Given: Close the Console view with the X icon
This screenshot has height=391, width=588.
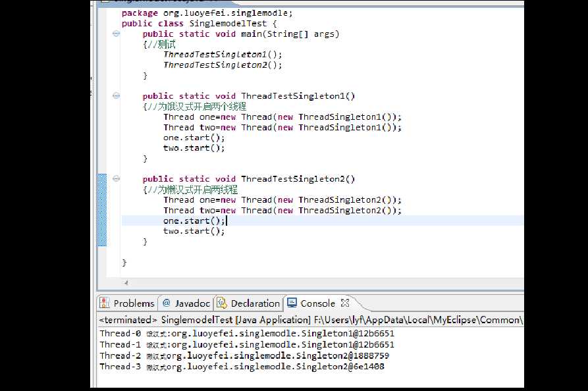Looking at the screenshot, I should (x=345, y=303).
